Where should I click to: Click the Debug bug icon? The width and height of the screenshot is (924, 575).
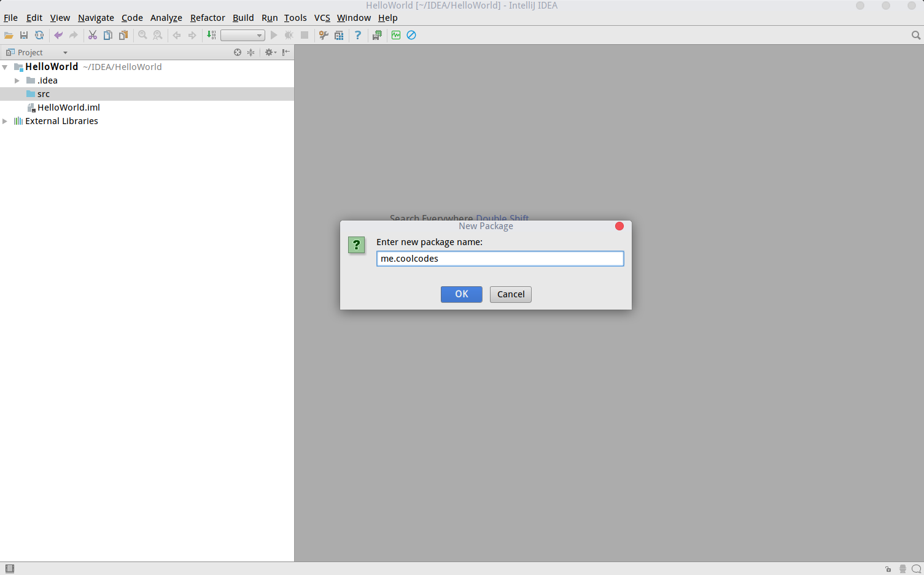tap(289, 36)
